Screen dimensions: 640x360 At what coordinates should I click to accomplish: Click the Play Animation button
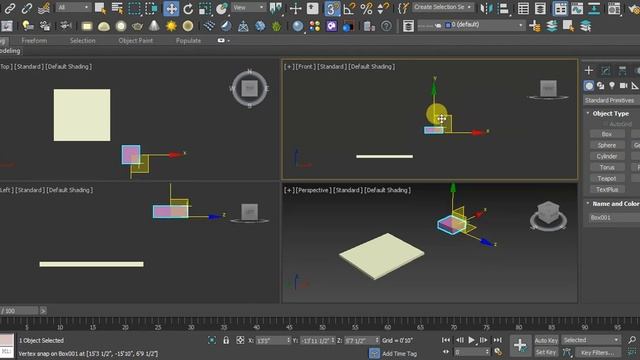pos(471,340)
